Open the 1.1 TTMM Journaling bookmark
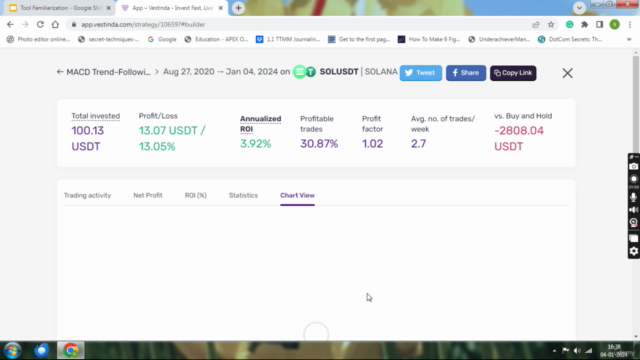The height and width of the screenshot is (360, 640). 288,39
